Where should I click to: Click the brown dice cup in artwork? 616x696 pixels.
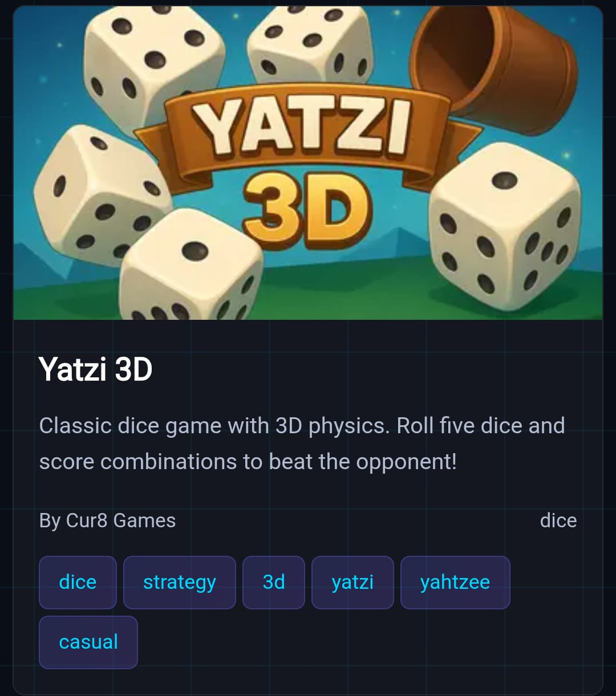[x=495, y=64]
